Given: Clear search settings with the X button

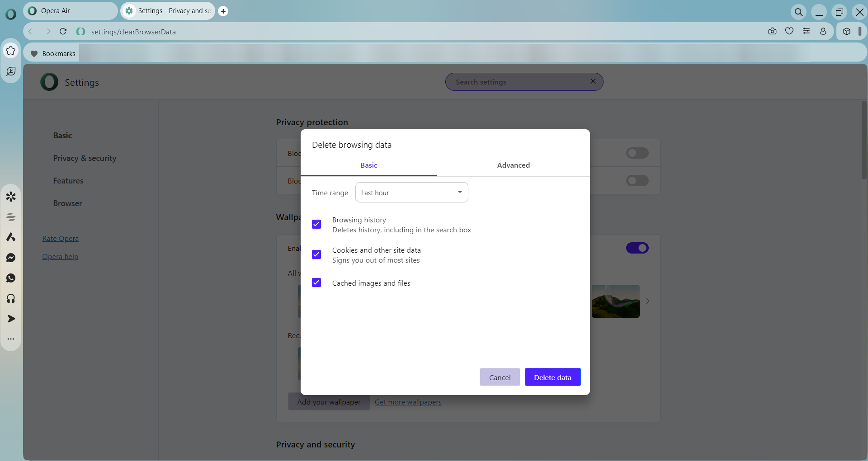Looking at the screenshot, I should point(593,81).
